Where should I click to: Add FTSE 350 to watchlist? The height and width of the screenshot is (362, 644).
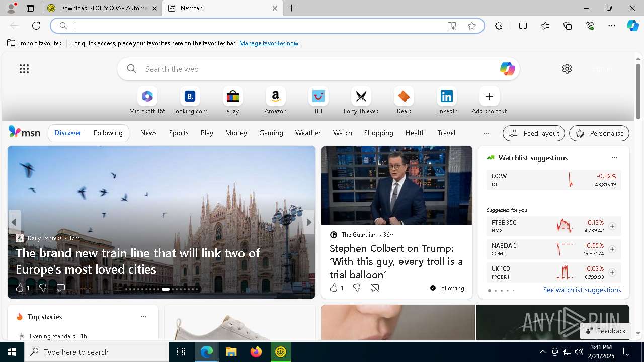612,226
